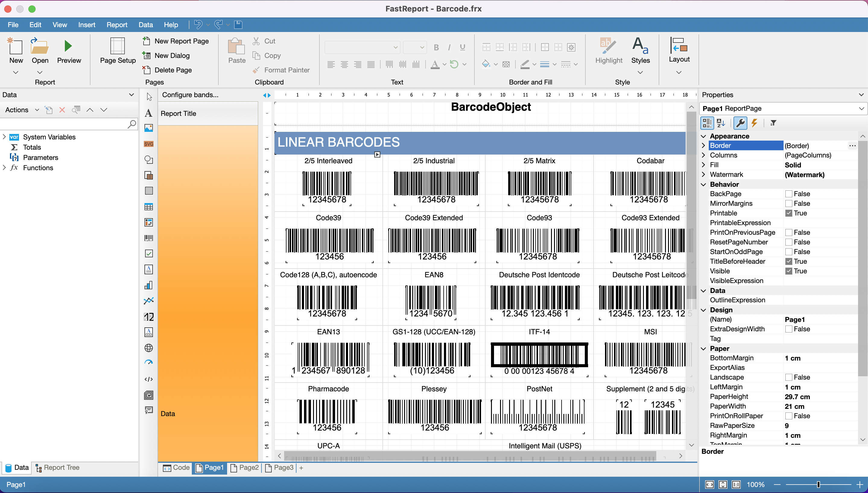This screenshot has width=868, height=493.
Task: Open Actions dropdown in Data panel
Action: [x=37, y=110]
